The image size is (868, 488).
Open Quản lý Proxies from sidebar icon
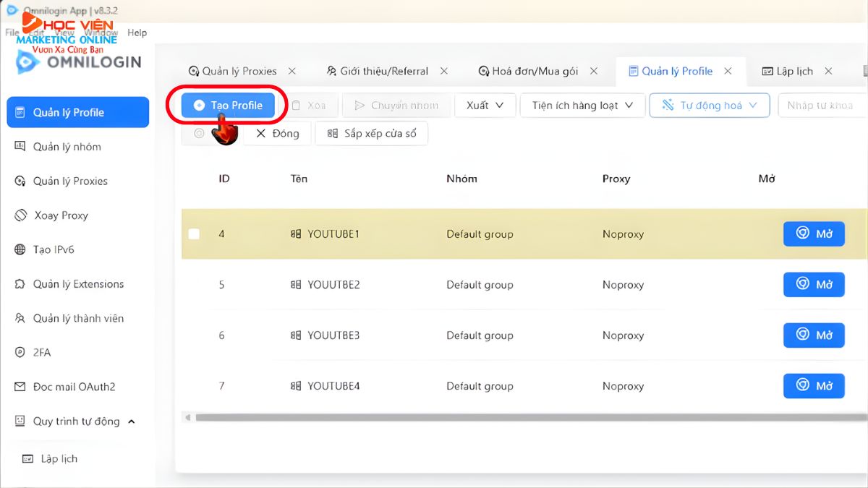(x=20, y=181)
